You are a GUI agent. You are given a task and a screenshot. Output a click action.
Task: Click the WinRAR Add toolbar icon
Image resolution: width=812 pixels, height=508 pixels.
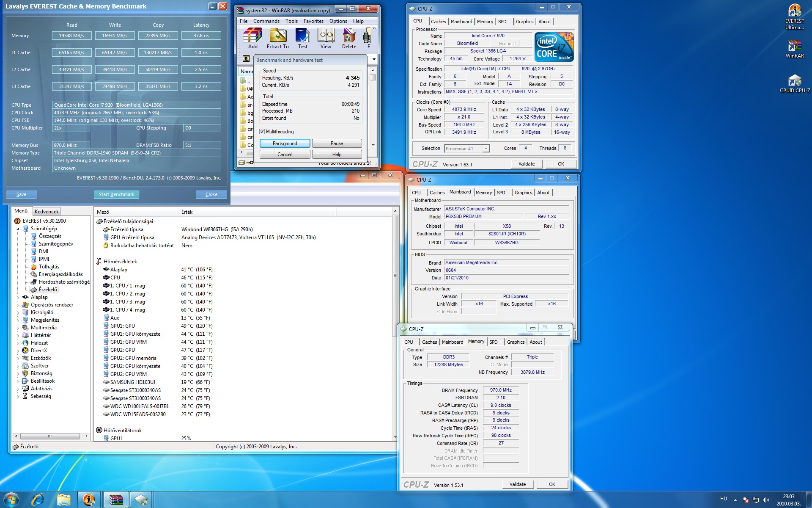(253, 39)
